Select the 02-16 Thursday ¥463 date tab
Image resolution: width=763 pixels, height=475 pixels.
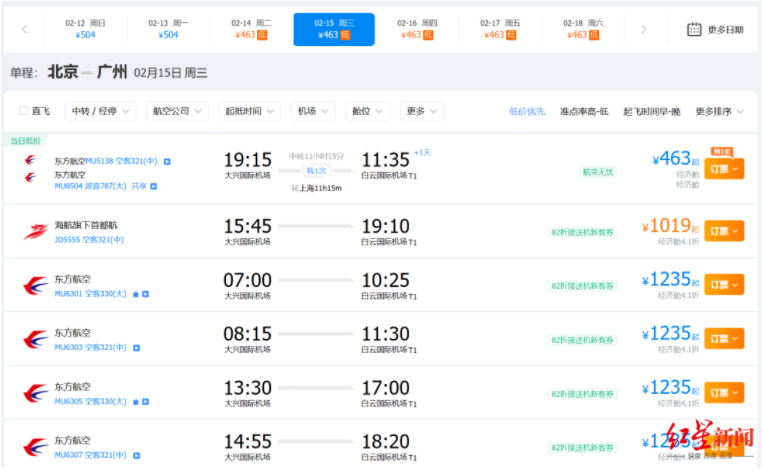(x=417, y=29)
